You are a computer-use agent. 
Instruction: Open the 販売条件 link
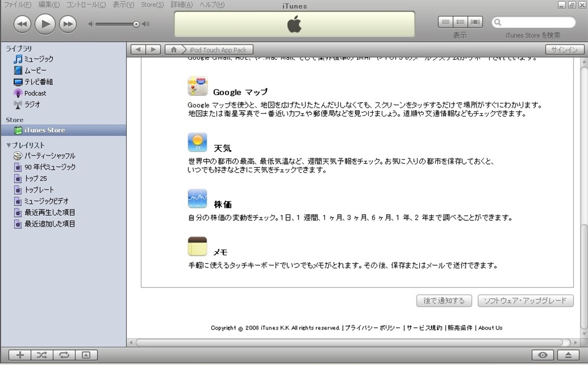[x=460, y=328]
